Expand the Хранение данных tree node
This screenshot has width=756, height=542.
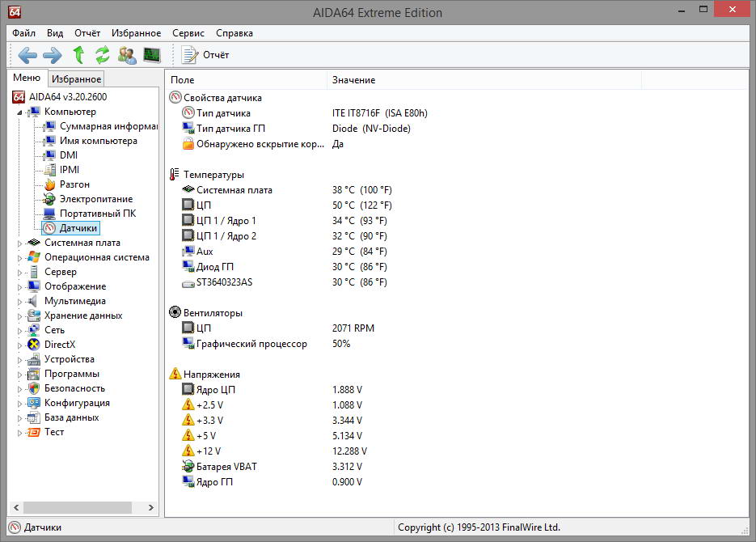[x=19, y=316]
